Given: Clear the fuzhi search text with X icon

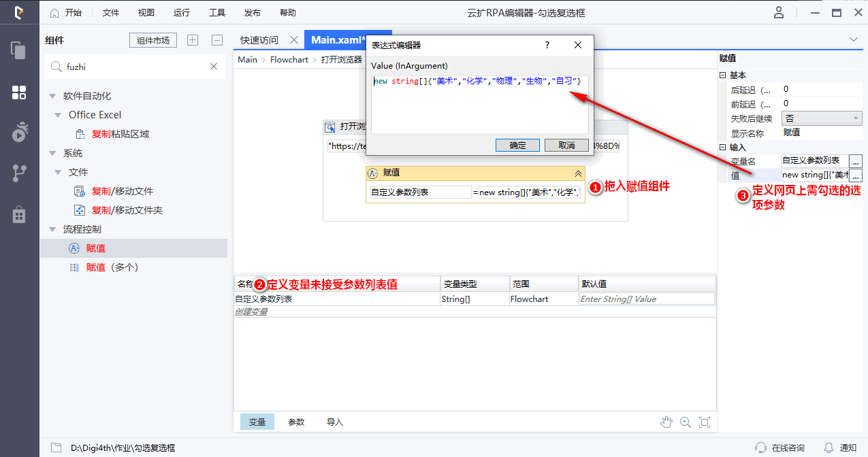Looking at the screenshot, I should click(214, 67).
